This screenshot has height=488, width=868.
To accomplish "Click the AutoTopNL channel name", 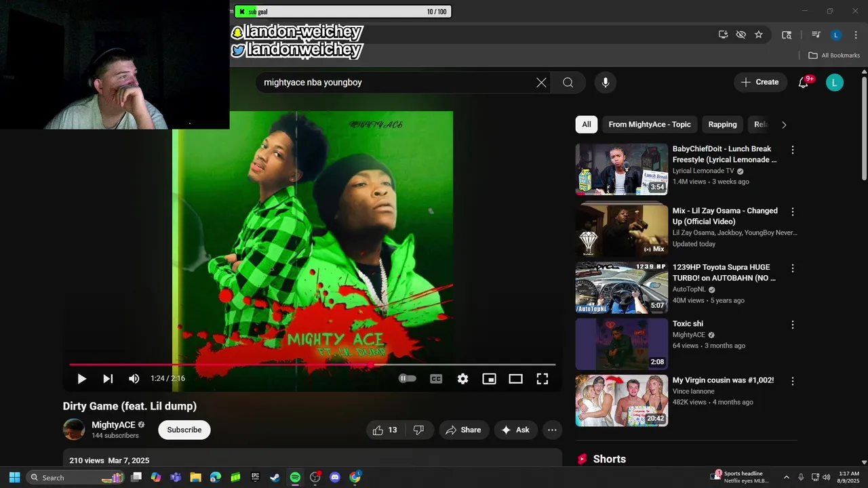I will (x=689, y=289).
